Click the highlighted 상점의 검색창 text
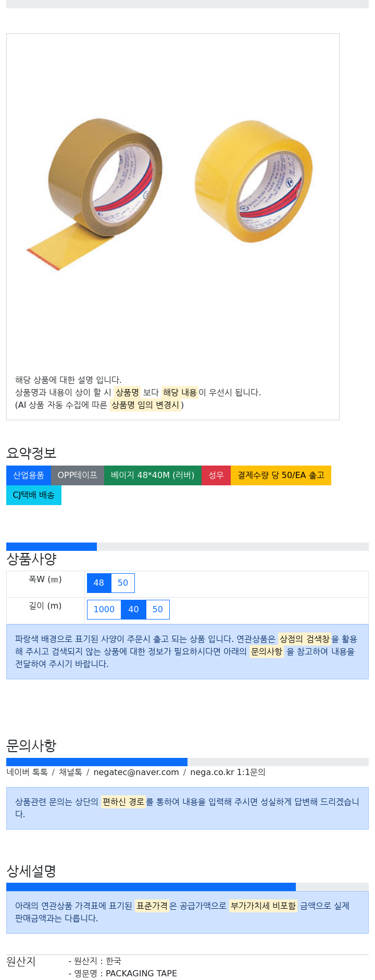The image size is (375, 980). (x=305, y=639)
